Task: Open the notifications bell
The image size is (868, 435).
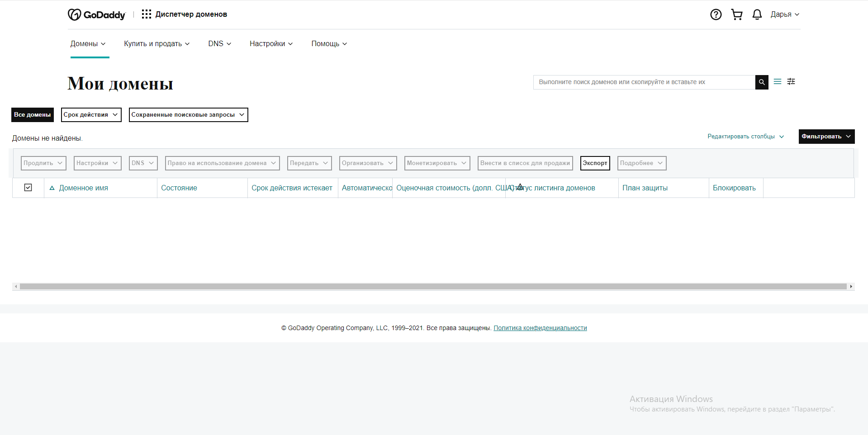Action: tap(757, 14)
